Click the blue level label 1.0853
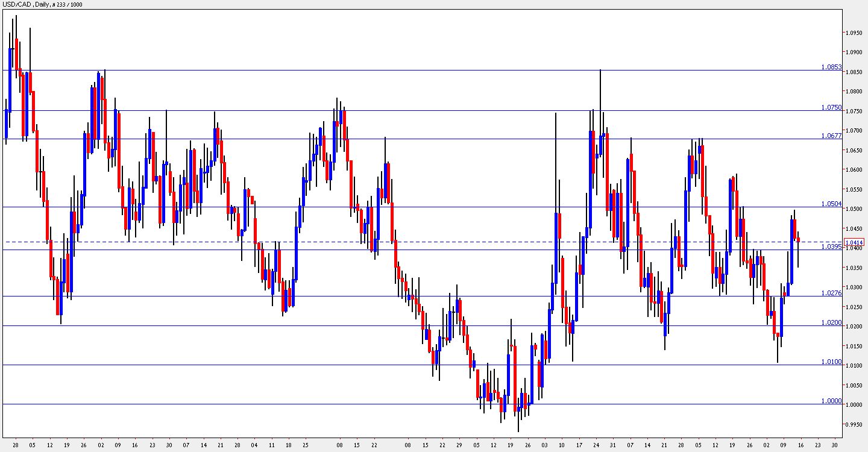Screen dimensions: 868x452 [831, 67]
